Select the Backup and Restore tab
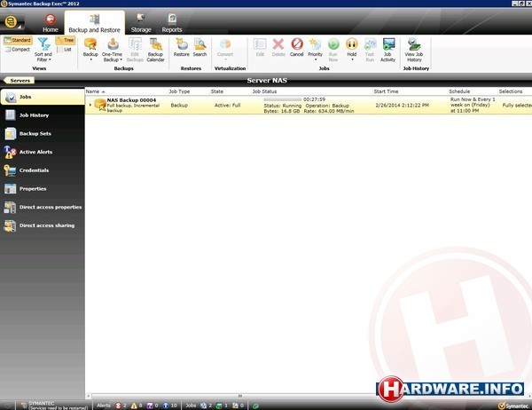532x410 pixels. pos(94,23)
